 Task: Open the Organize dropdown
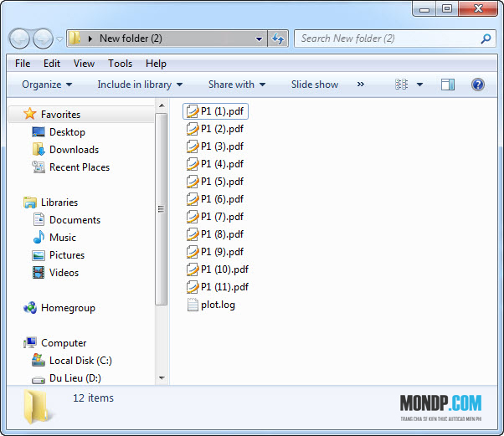47,85
